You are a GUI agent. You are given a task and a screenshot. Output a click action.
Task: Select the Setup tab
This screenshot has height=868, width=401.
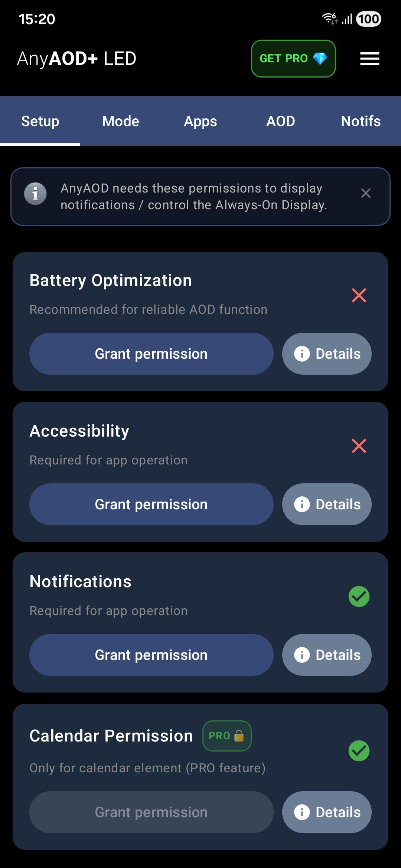click(40, 121)
